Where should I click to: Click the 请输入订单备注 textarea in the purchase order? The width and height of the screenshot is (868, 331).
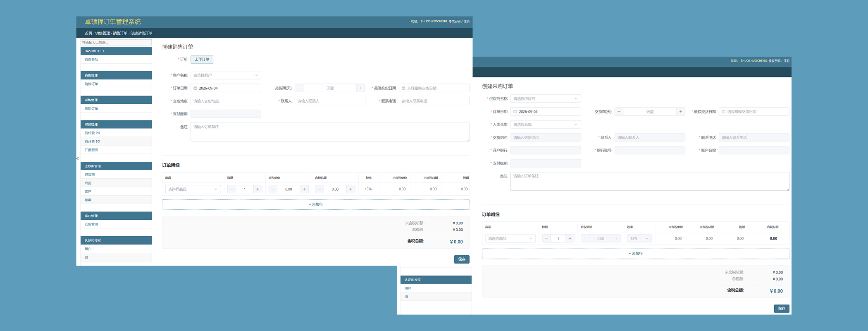pos(650,181)
